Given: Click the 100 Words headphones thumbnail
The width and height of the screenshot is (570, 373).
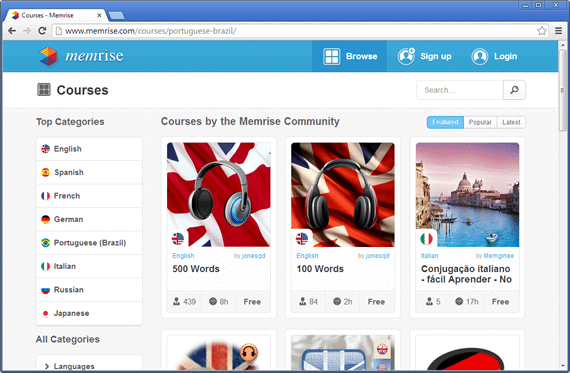Looking at the screenshot, I should (x=343, y=194).
